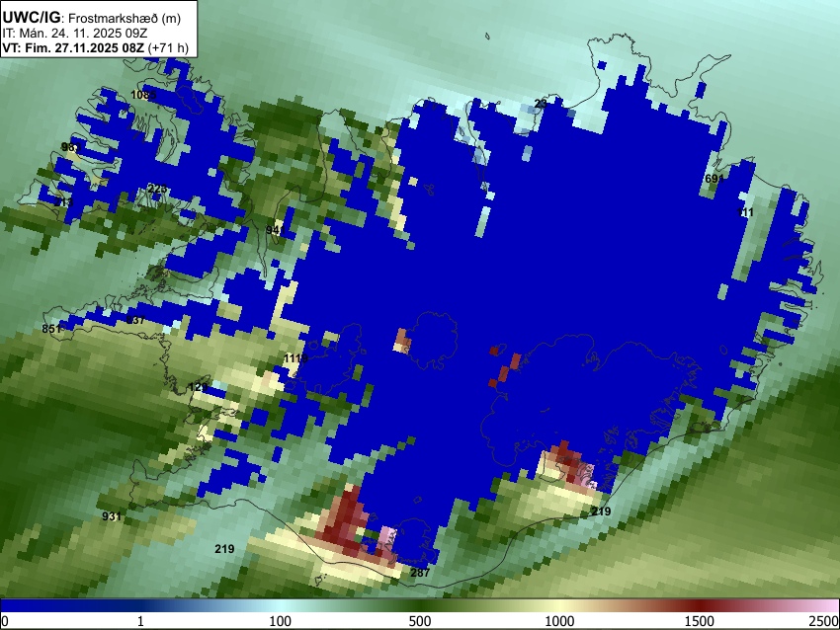Image resolution: width=840 pixels, height=630 pixels.
Task: Click the 1000 label on the scale
Action: pyautogui.click(x=559, y=621)
